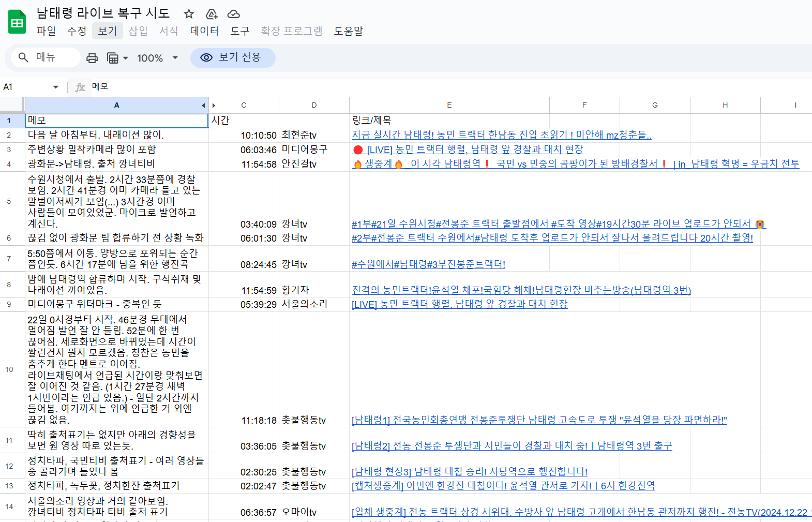Select column E header

point(449,106)
